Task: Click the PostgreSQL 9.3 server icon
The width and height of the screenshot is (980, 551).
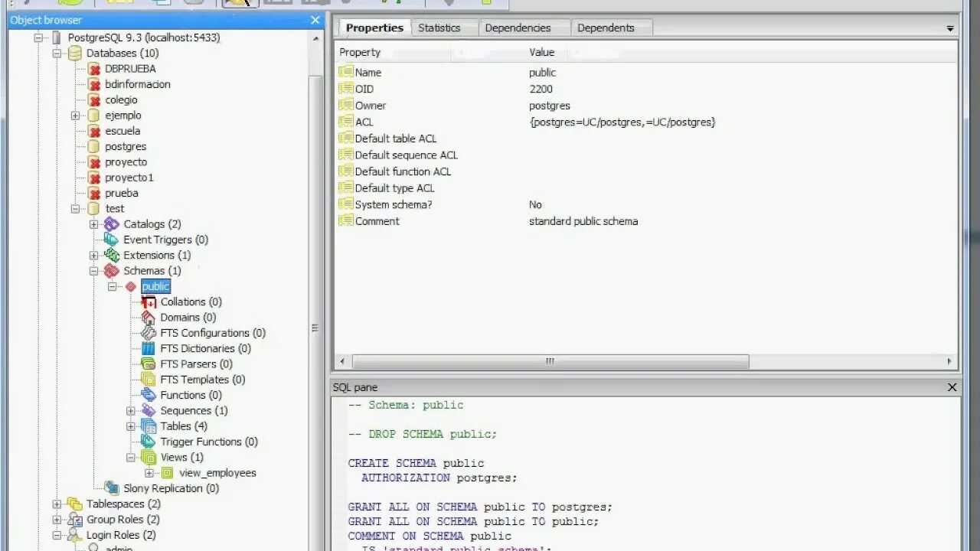Action: [56, 37]
